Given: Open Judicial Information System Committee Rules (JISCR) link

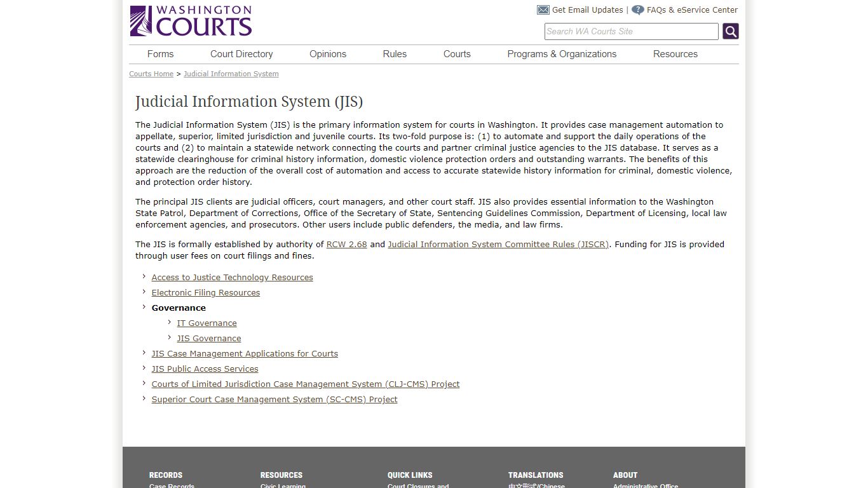Looking at the screenshot, I should (x=498, y=244).
